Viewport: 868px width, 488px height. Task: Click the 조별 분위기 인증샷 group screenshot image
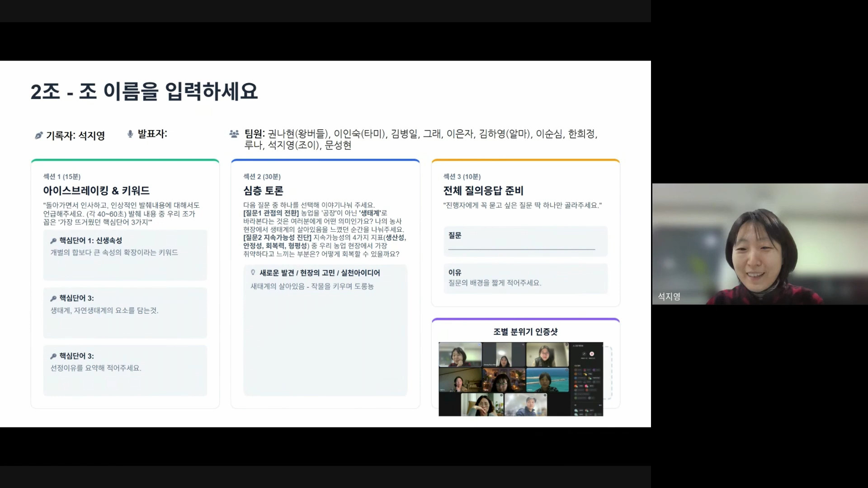click(520, 379)
